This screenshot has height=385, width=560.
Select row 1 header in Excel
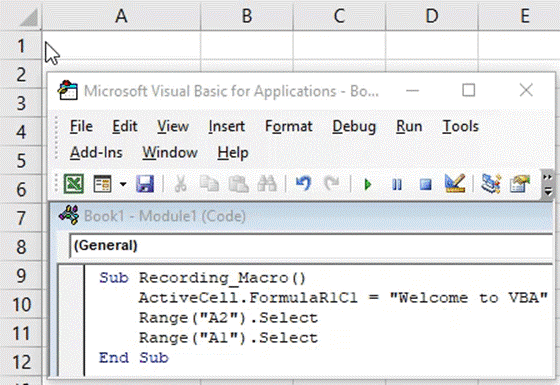21,46
